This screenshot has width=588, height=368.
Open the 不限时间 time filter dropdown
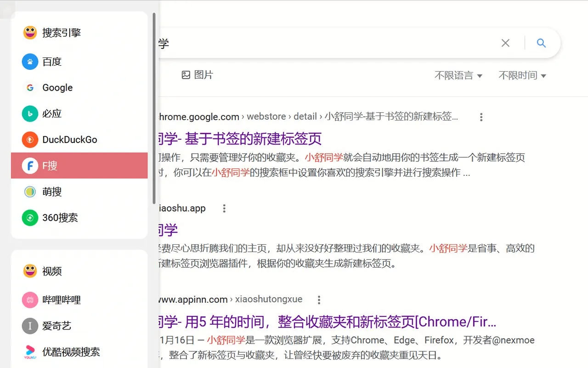[522, 75]
